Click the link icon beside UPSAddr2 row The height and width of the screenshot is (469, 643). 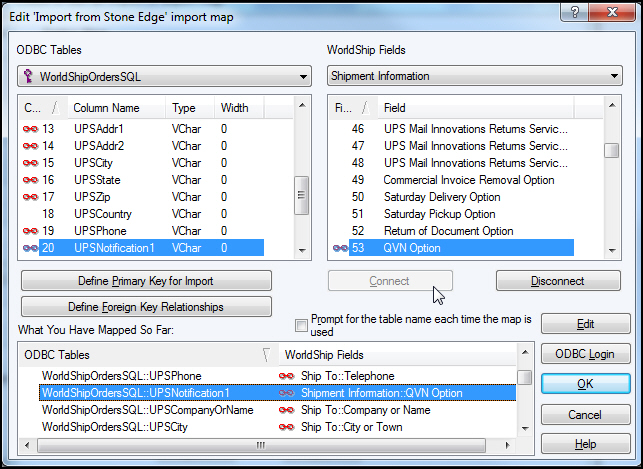30,146
